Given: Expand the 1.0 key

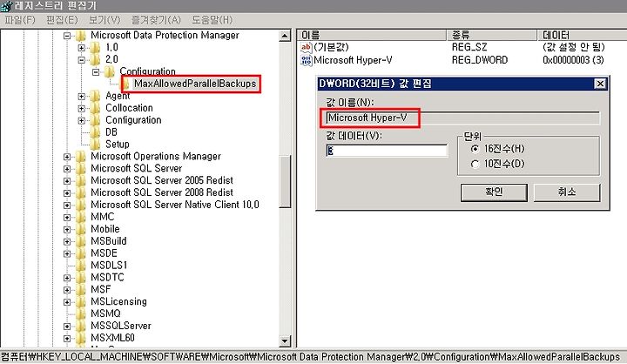Looking at the screenshot, I should pyautogui.click(x=82, y=48).
